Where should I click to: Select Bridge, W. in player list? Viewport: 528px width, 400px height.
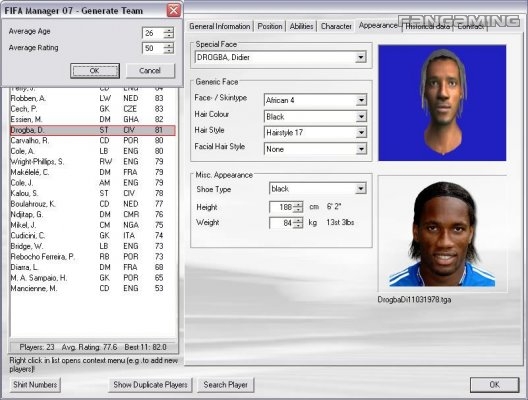coord(93,246)
